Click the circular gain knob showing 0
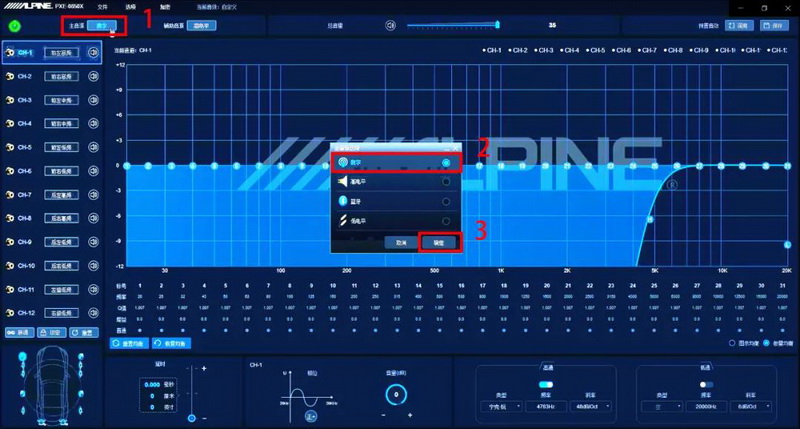The image size is (800, 429). (396, 394)
